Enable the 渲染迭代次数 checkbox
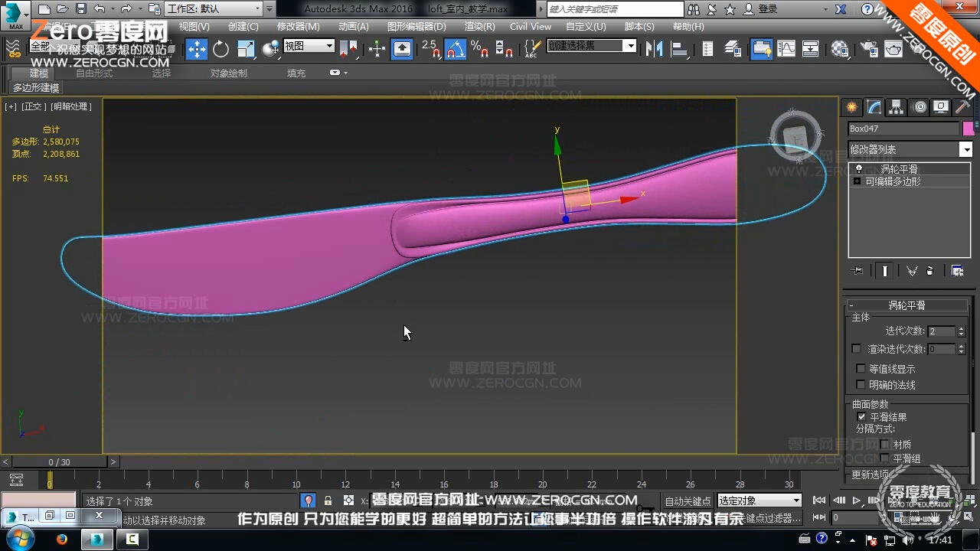 (856, 349)
